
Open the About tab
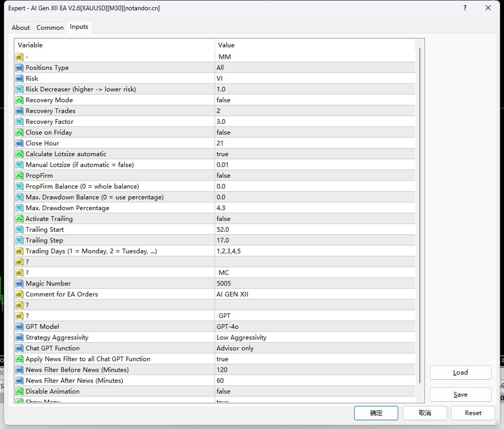click(21, 27)
